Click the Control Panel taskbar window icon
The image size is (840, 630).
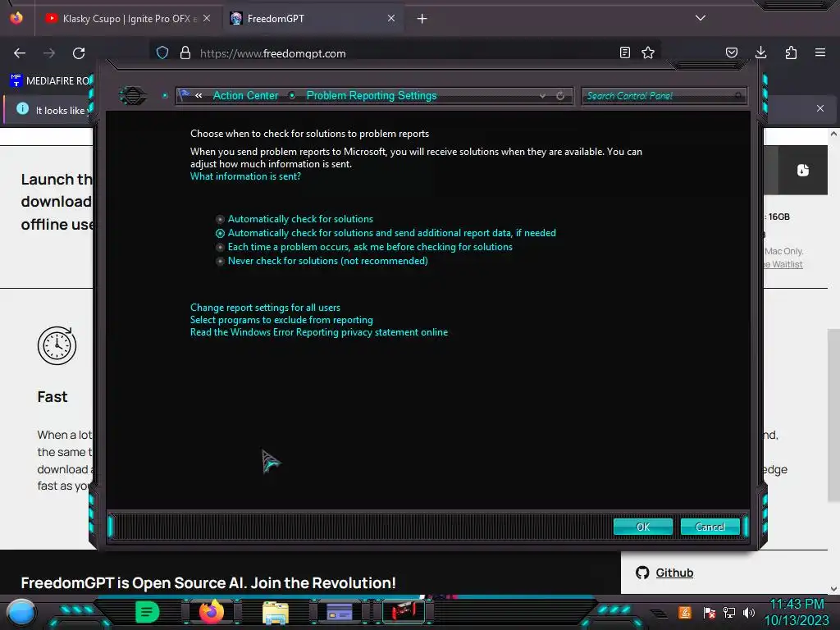pos(340,612)
